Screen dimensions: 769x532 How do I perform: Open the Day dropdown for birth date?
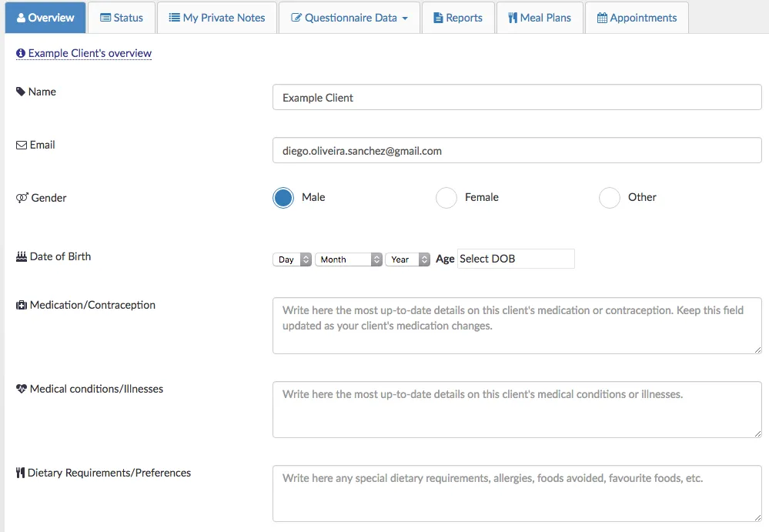[293, 259]
